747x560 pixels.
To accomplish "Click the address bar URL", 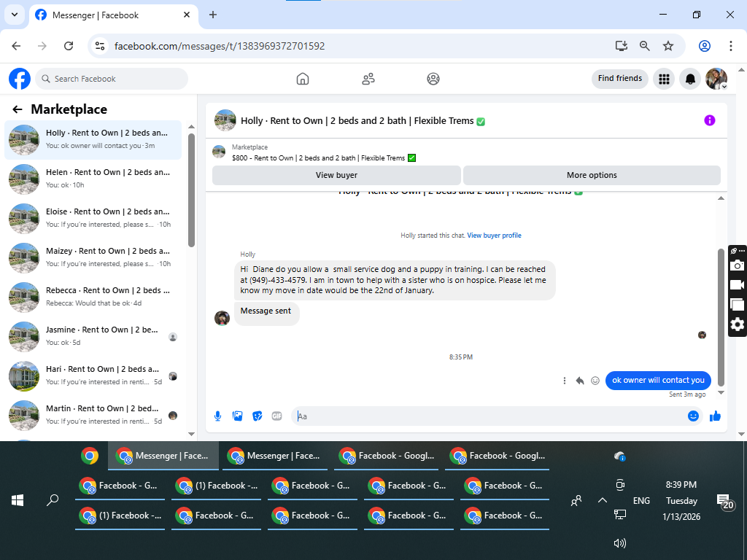I will click(219, 46).
